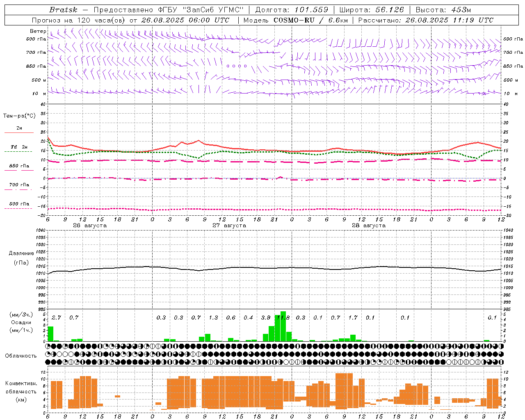Click the Осадки precipitation panel label
The height and width of the screenshot is (420, 525).
coord(21,322)
